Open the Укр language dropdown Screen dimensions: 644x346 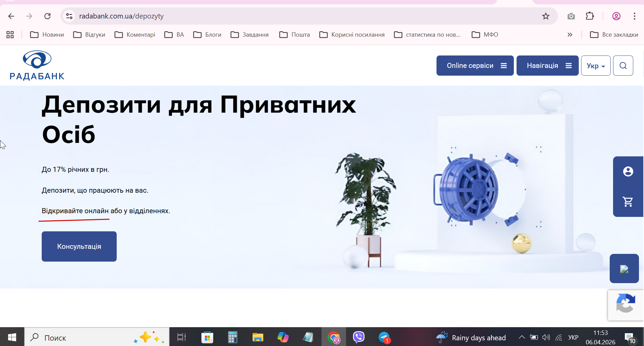click(596, 66)
